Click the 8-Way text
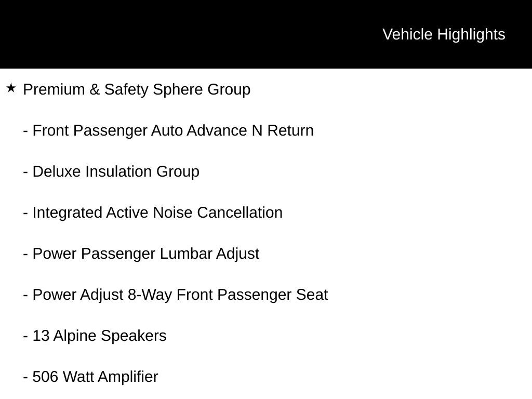The height and width of the screenshot is (399, 532). 150,295
